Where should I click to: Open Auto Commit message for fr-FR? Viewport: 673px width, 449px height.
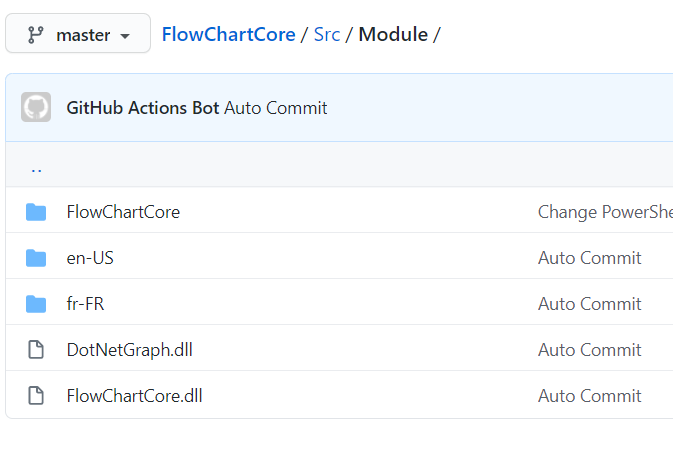(589, 304)
